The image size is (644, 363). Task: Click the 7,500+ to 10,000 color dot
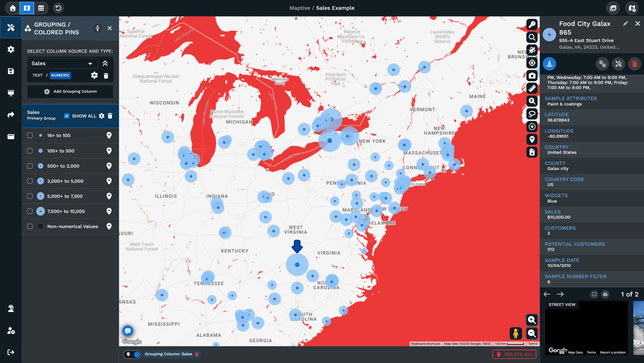pyautogui.click(x=41, y=211)
